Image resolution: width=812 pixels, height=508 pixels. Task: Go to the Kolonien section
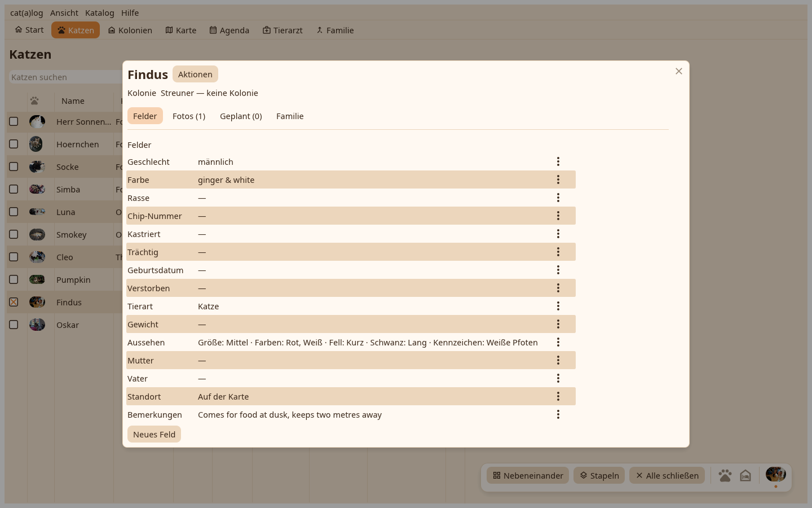130,30
